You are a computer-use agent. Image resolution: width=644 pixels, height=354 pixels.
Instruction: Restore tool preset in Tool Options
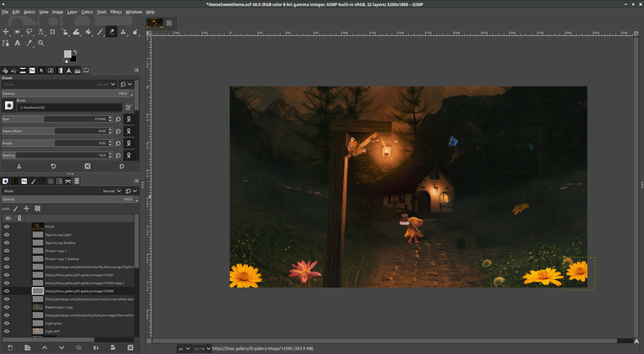click(x=54, y=166)
